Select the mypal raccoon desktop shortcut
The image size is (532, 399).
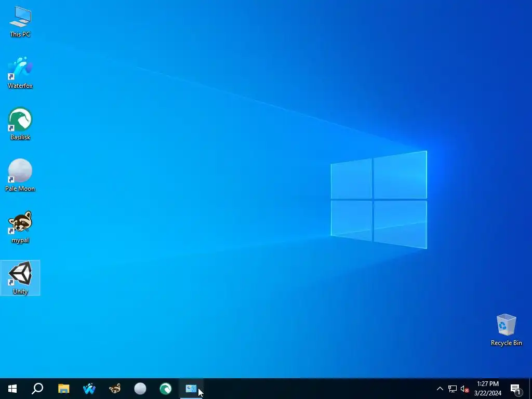point(20,227)
